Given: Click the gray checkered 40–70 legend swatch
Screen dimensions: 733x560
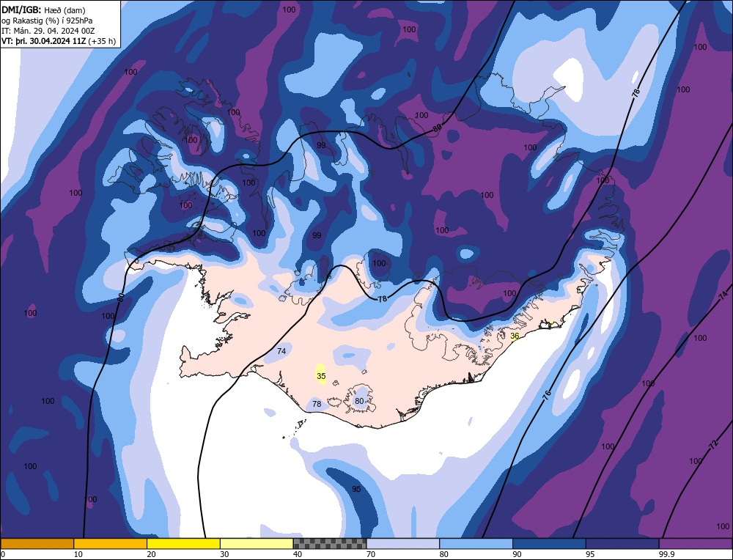Looking at the screenshot, I should (330, 544).
